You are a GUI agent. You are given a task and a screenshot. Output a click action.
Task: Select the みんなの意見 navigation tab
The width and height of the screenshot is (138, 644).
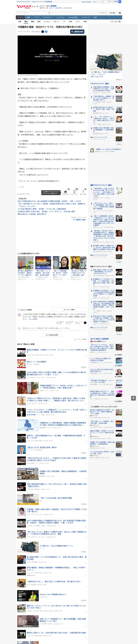point(73,17)
